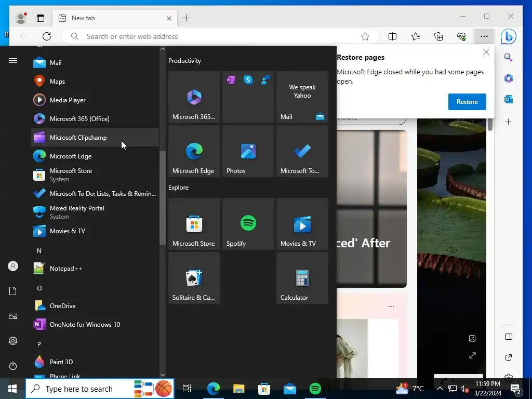532x399 pixels.
Task: Jump to letter N in the app list
Action: 39,251
